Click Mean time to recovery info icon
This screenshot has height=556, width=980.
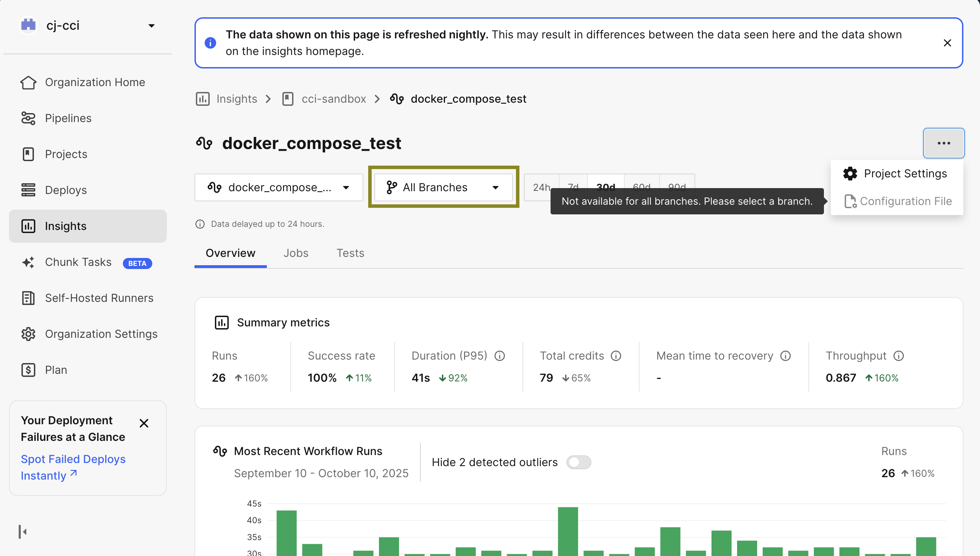pos(785,356)
